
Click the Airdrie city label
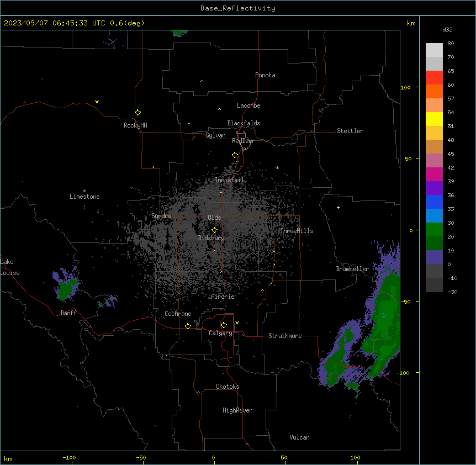[223, 297]
